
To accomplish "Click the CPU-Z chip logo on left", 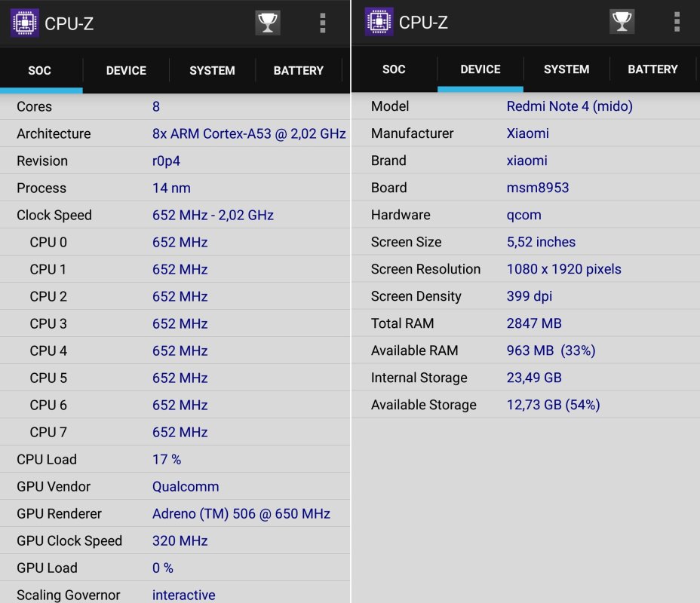I will point(25,23).
